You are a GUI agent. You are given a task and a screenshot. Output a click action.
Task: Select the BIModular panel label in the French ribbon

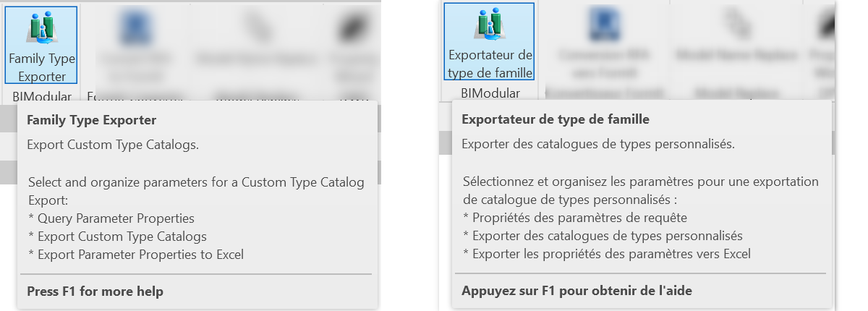point(490,93)
